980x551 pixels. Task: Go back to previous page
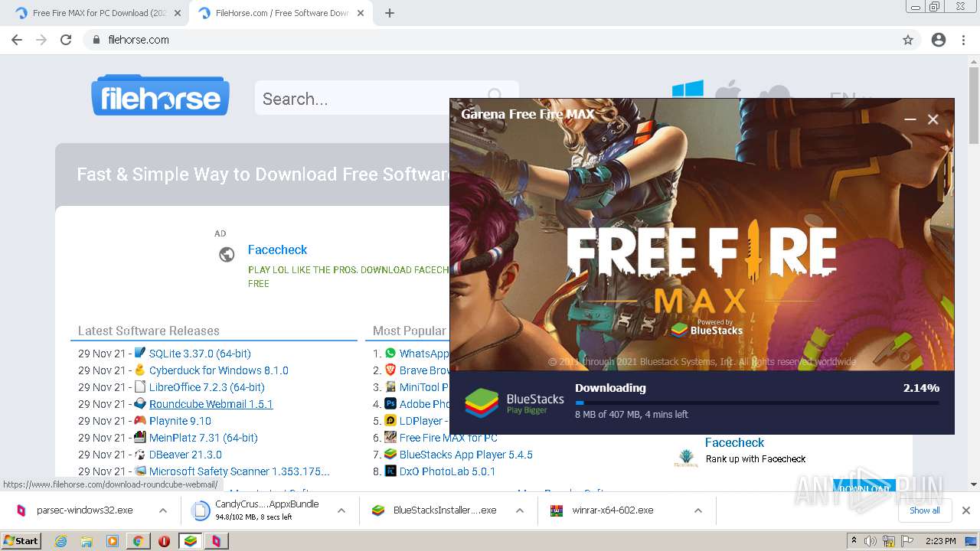(x=17, y=40)
